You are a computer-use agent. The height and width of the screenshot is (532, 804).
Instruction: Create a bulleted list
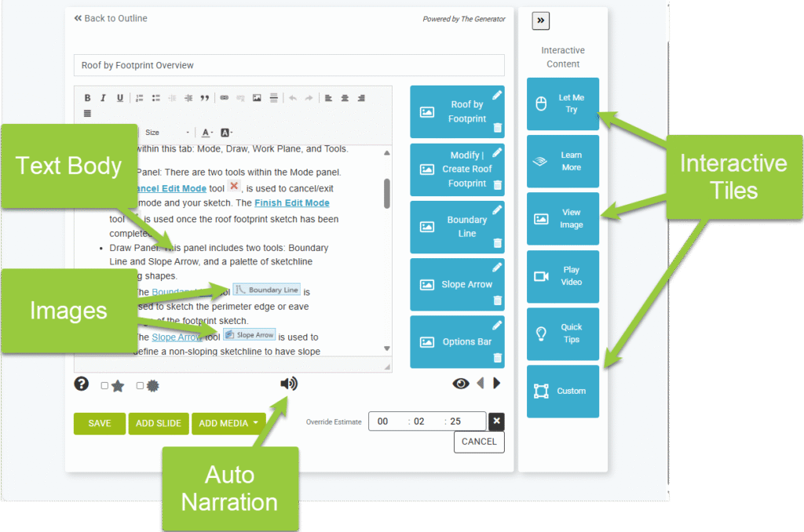coord(155,97)
